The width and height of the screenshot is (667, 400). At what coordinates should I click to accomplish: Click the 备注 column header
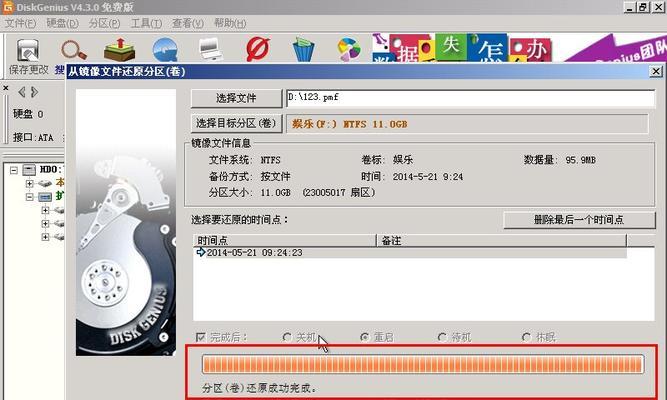click(502, 240)
